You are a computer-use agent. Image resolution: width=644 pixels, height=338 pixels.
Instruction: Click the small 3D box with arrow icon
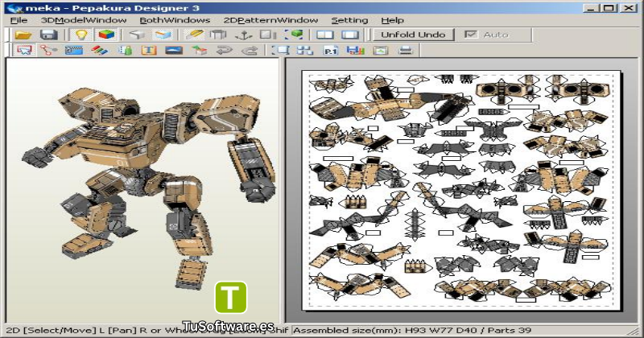pos(199,51)
